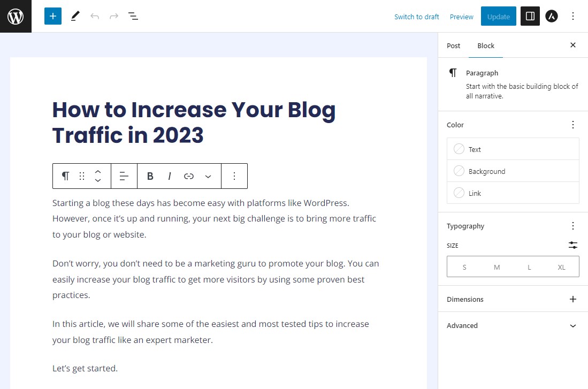Image resolution: width=588 pixels, height=389 pixels.
Task: Click the Preview link
Action: (461, 17)
